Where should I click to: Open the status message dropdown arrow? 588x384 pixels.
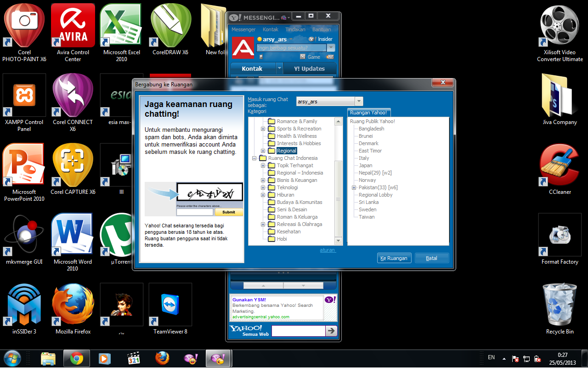click(331, 48)
